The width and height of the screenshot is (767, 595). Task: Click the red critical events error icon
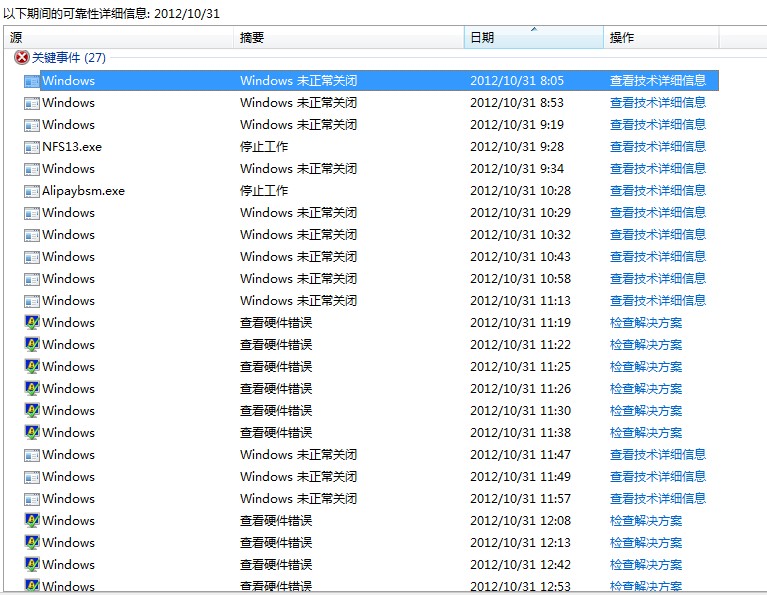[22, 58]
